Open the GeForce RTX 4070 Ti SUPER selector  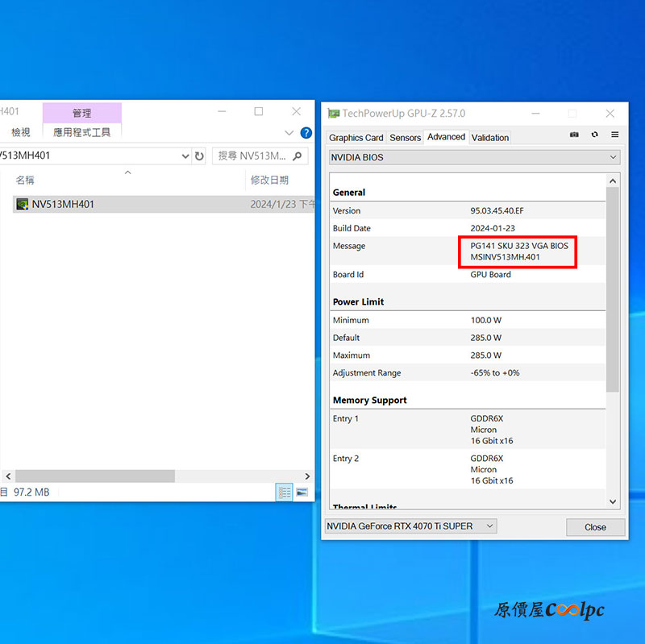click(x=410, y=526)
